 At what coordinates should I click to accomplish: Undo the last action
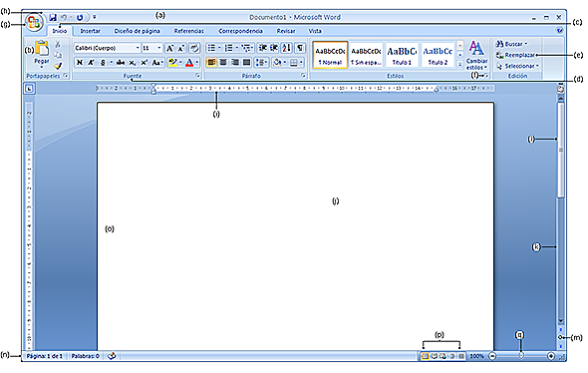[x=64, y=17]
